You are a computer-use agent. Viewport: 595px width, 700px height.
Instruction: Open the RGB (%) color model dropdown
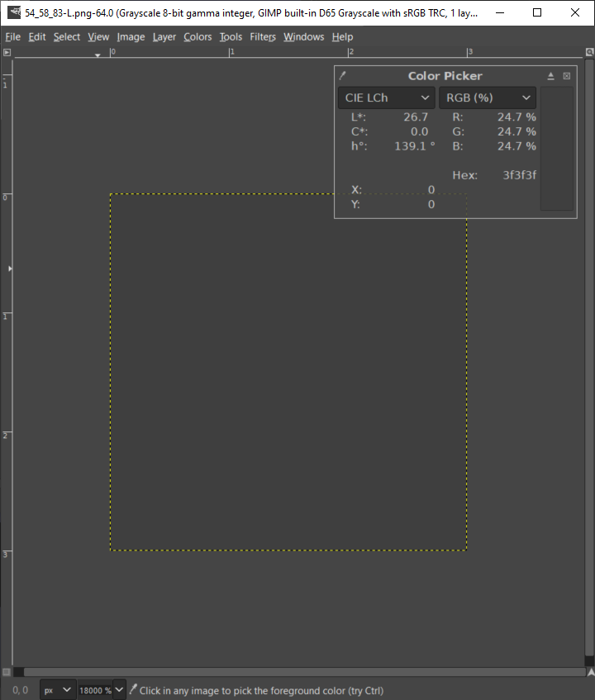click(x=488, y=98)
